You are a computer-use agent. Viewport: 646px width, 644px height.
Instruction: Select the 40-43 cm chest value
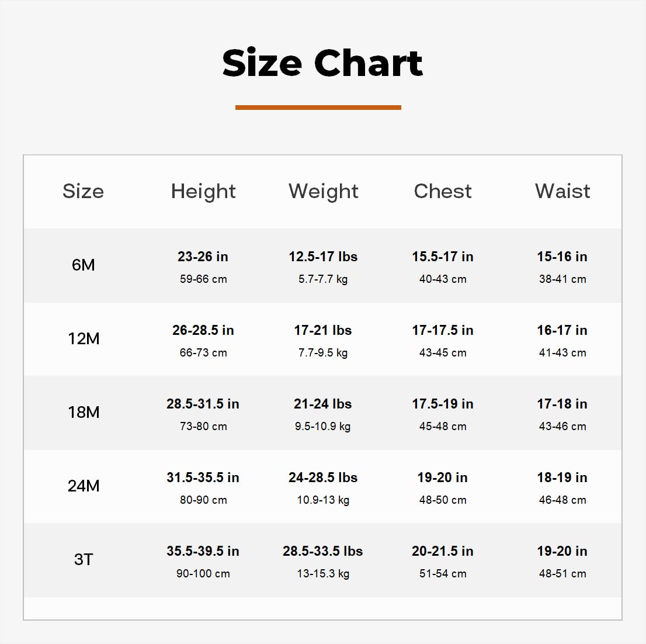coord(443,279)
